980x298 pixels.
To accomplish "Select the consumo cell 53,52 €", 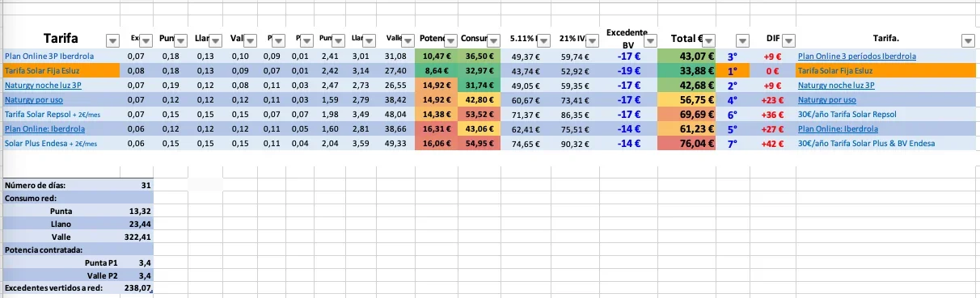I will click(x=479, y=114).
